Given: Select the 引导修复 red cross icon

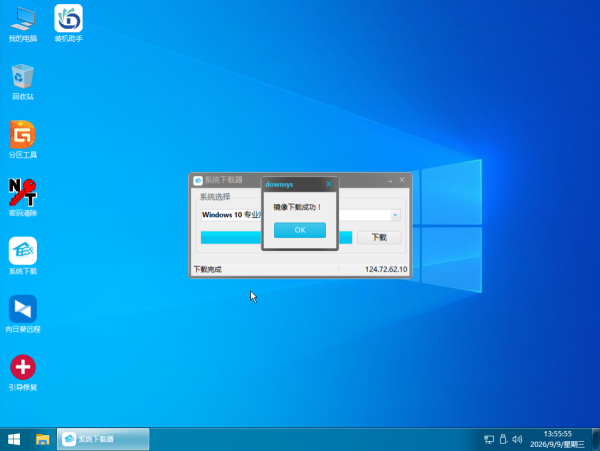Looking at the screenshot, I should tap(23, 373).
